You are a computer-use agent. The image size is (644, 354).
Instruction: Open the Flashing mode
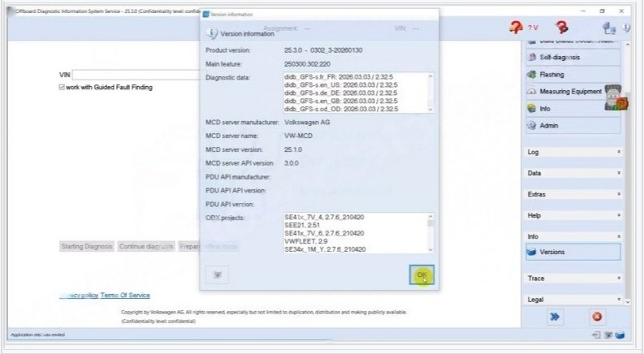click(573, 75)
